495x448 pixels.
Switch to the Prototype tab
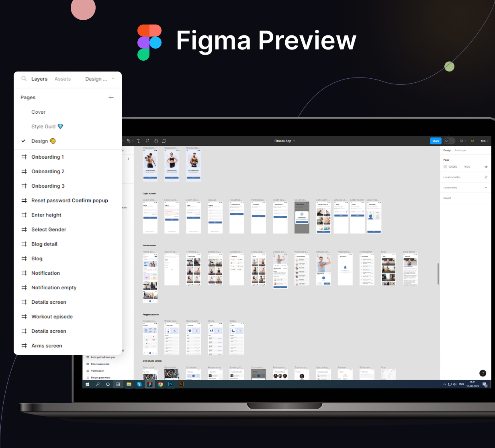coord(460,150)
